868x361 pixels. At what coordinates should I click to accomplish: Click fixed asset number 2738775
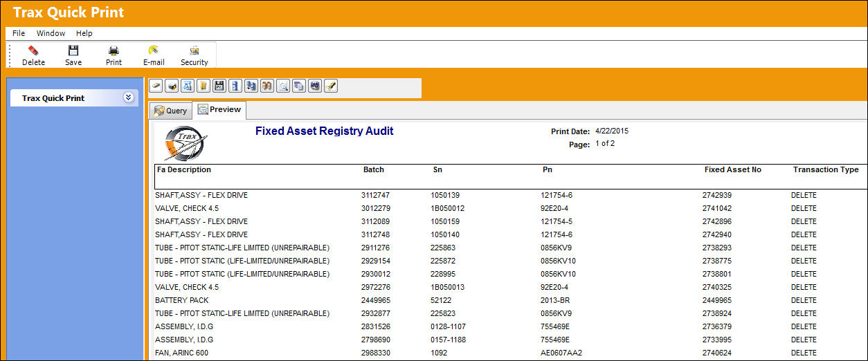717,261
